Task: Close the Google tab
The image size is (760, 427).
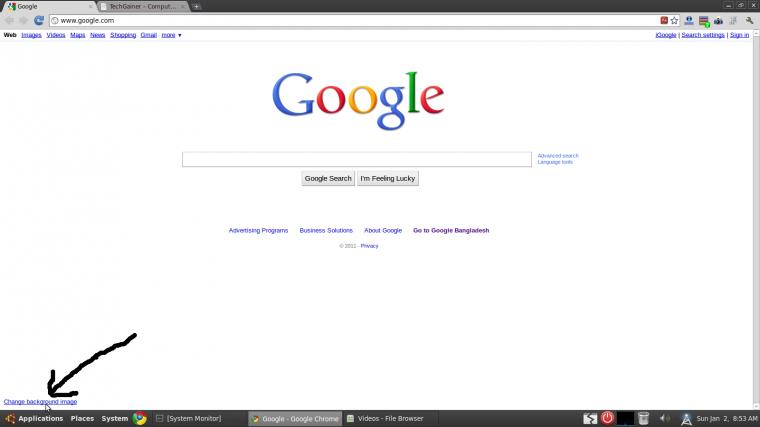Action: coord(90,6)
